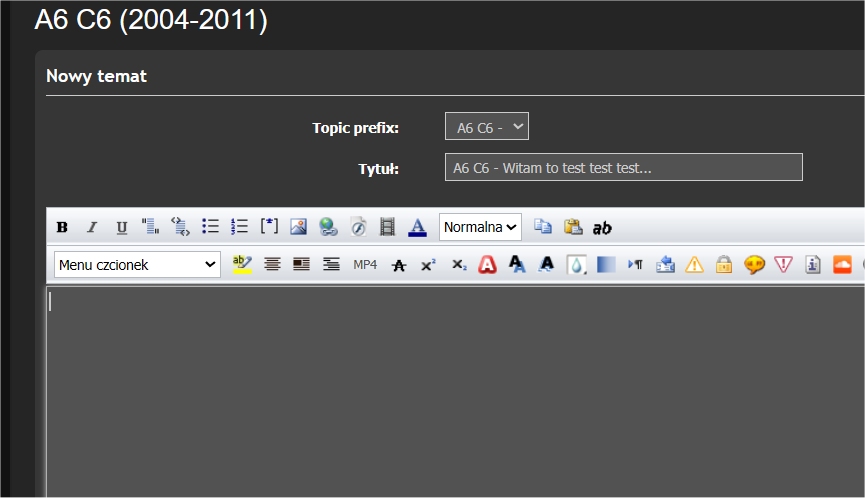The width and height of the screenshot is (865, 498).
Task: Click the red outlined A icon
Action: click(487, 265)
